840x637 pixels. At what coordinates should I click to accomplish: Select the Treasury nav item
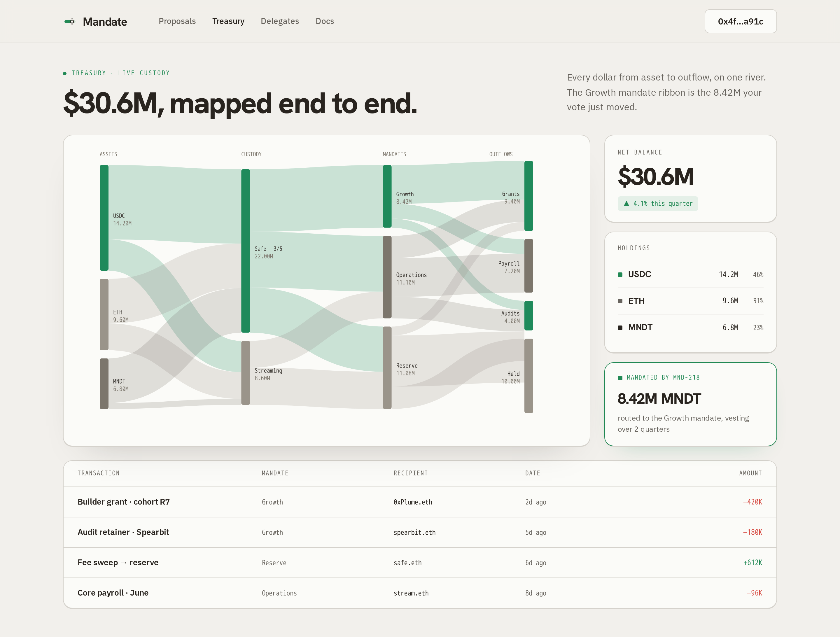(228, 21)
